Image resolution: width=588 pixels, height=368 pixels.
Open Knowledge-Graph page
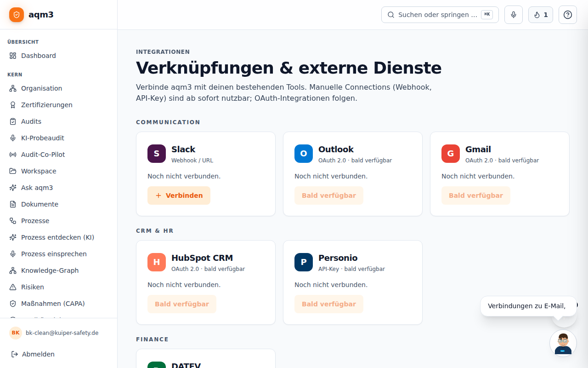pos(58,270)
